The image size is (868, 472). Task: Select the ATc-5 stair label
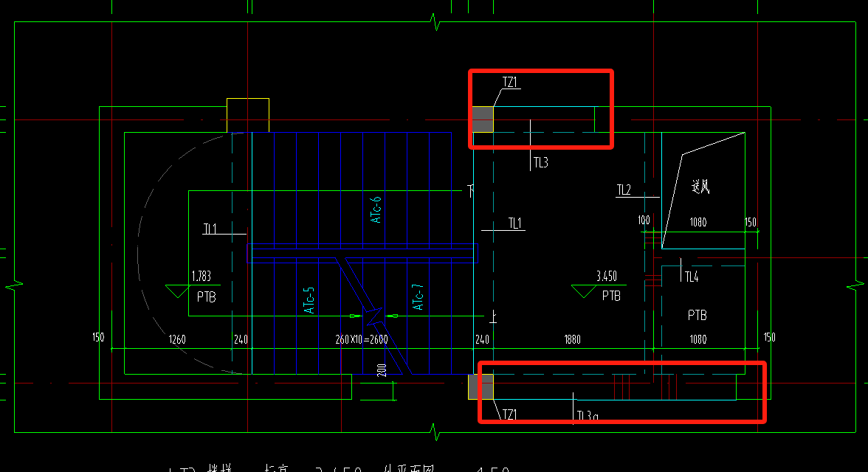(309, 300)
